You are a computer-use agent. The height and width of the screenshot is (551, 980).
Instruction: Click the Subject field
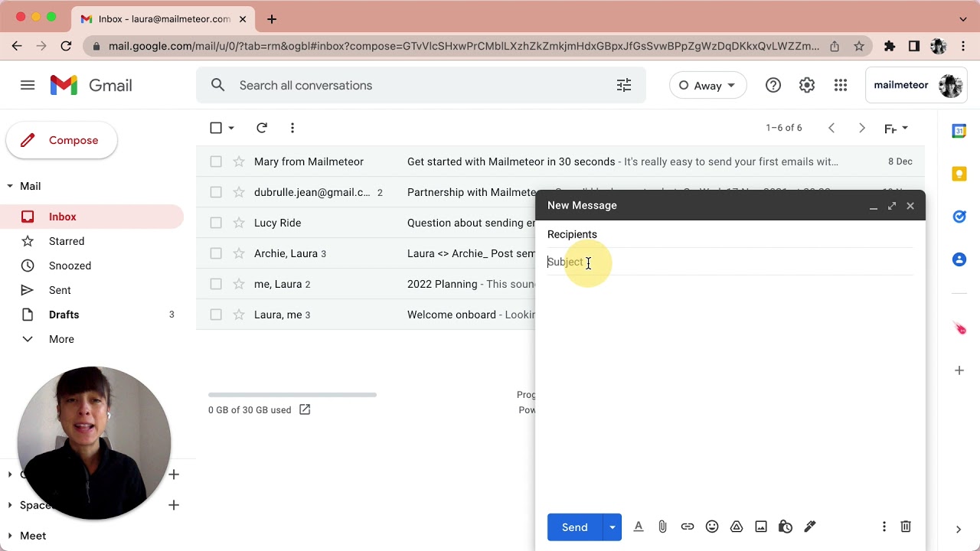point(730,262)
